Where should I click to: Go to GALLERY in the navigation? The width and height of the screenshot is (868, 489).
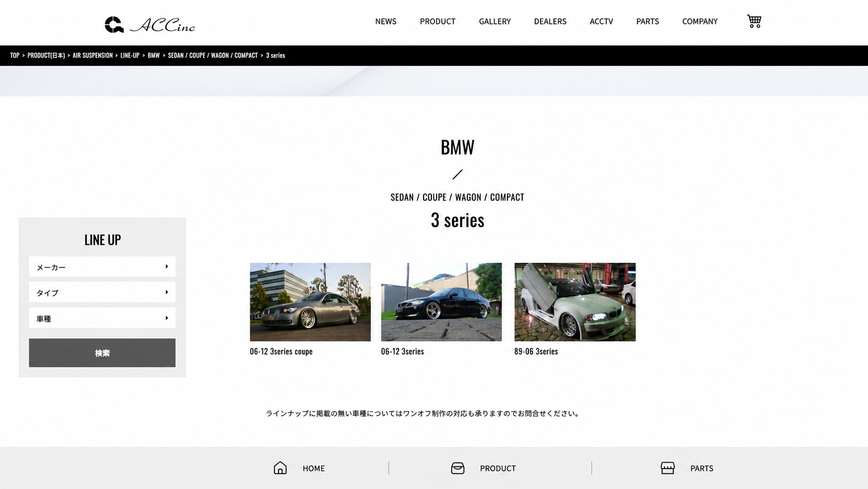(495, 21)
